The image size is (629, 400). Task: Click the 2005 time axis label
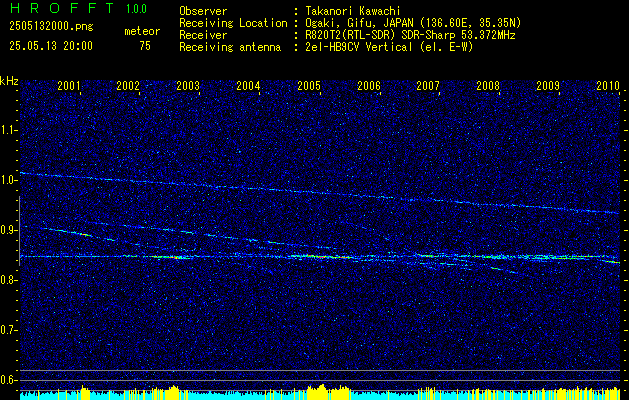(309, 86)
